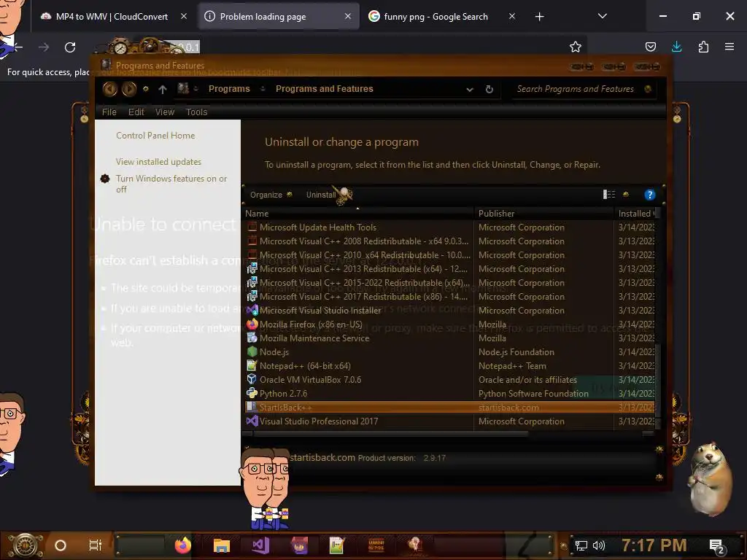This screenshot has height=560, width=747.
Task: Click the Control Panel address bar icon
Action: click(183, 88)
